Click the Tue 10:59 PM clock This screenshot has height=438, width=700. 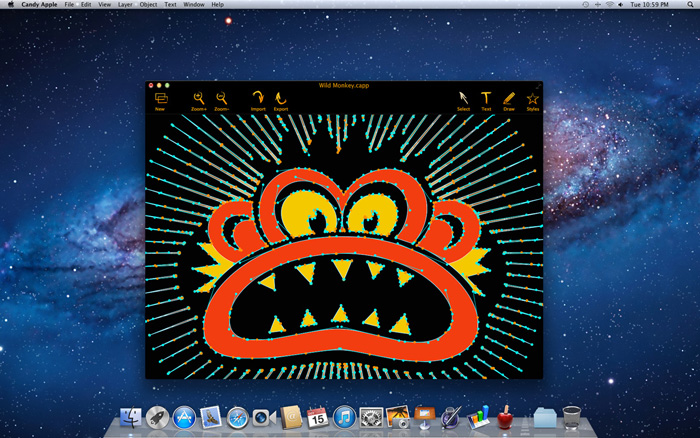[x=649, y=4]
